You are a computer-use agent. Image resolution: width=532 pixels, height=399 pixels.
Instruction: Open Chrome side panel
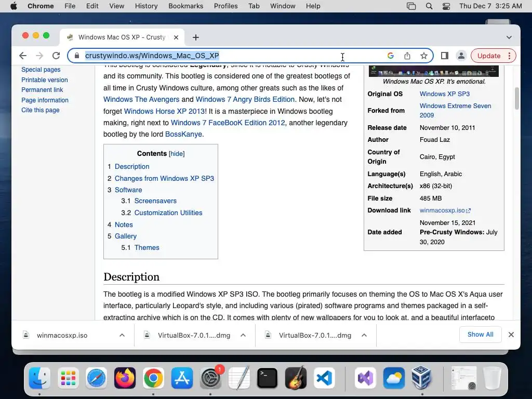point(445,56)
